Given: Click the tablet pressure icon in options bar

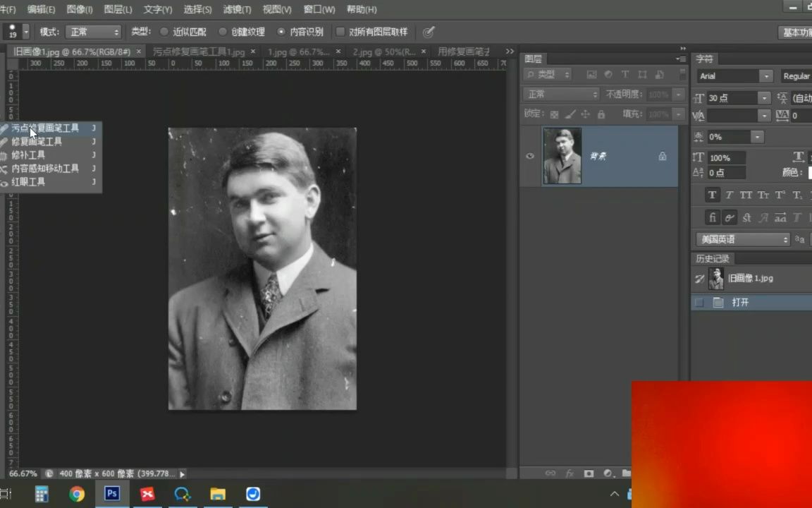Looking at the screenshot, I should pos(429,32).
